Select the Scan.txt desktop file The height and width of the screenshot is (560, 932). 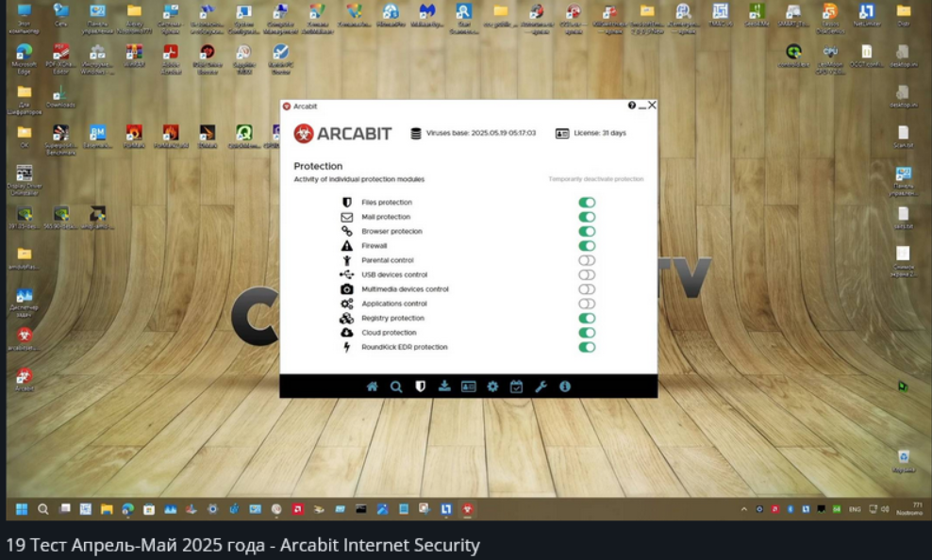pos(903,138)
